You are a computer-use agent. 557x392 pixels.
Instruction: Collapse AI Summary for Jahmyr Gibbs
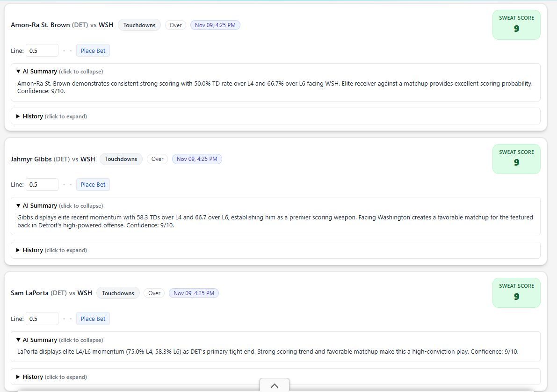[60, 206]
